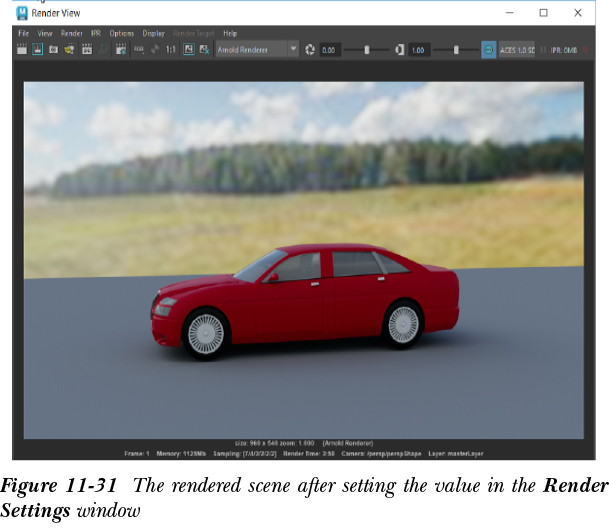Click the 1:1 real size button

tap(171, 49)
